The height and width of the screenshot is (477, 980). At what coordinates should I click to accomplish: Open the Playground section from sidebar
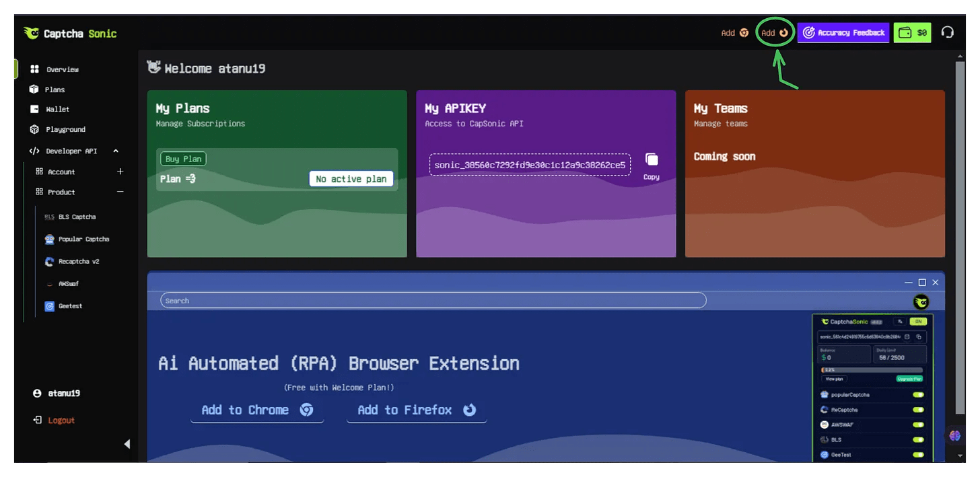67,129
